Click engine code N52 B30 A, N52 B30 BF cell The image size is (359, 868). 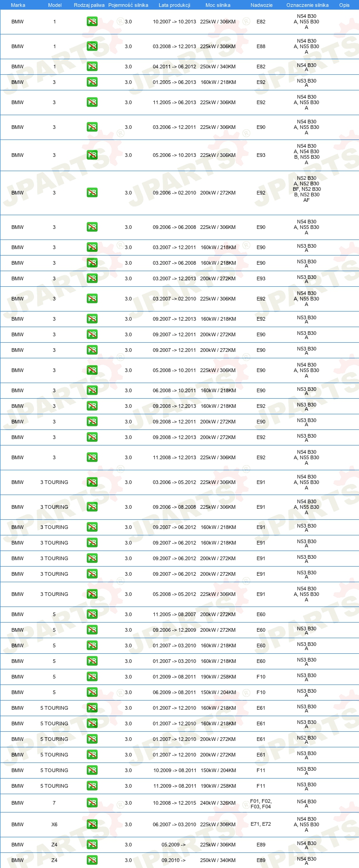307,189
